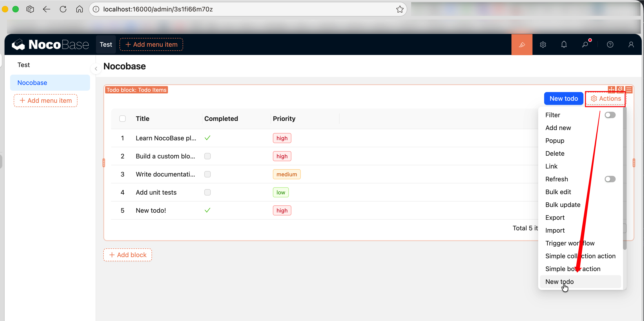Screen dimensions: 644x321
Task: Open notifications bell icon
Action: coord(564,45)
